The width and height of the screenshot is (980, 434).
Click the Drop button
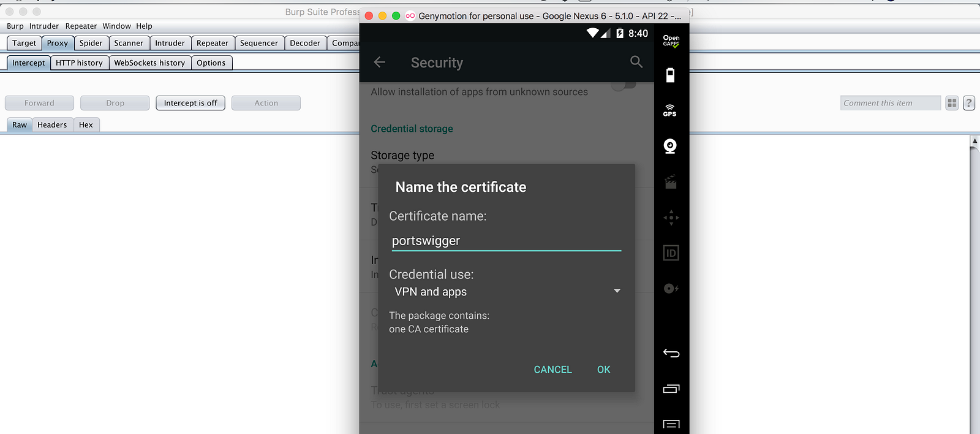coord(115,103)
